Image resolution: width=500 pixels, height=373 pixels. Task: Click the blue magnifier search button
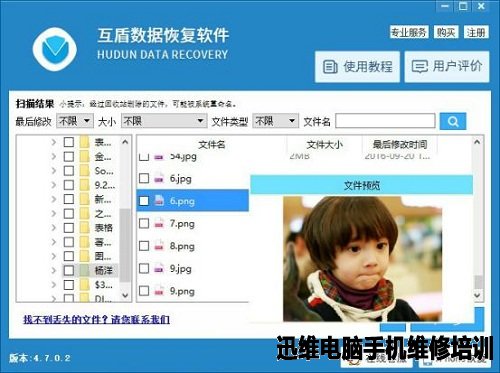453,121
